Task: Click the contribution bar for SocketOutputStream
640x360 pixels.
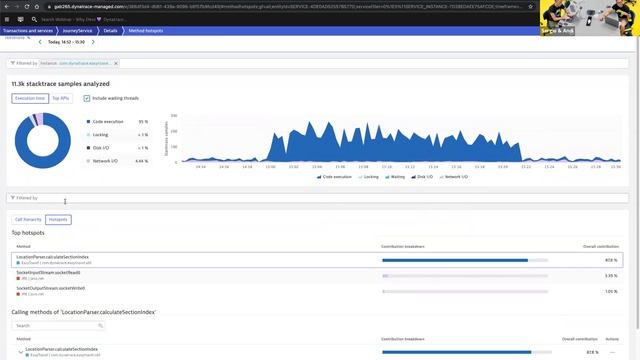Action: [465, 291]
